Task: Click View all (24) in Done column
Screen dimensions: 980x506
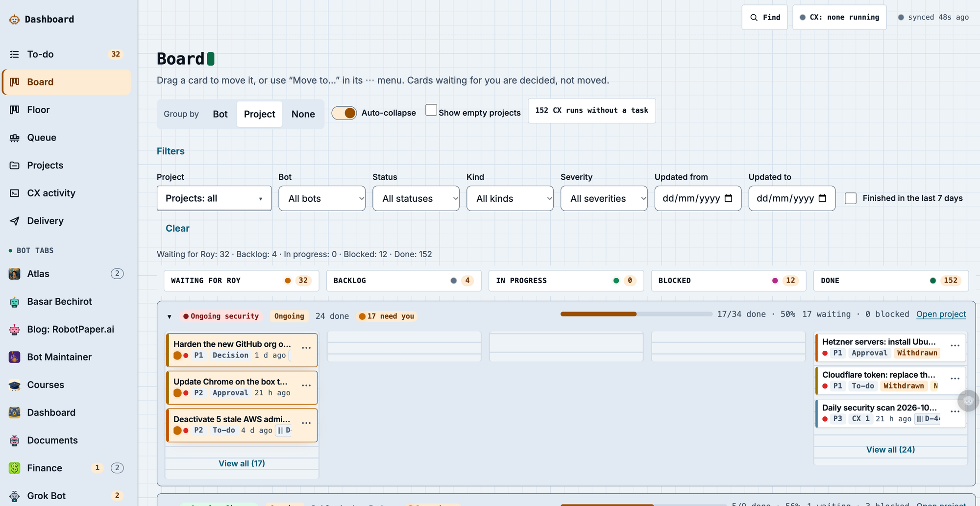Action: [891, 450]
